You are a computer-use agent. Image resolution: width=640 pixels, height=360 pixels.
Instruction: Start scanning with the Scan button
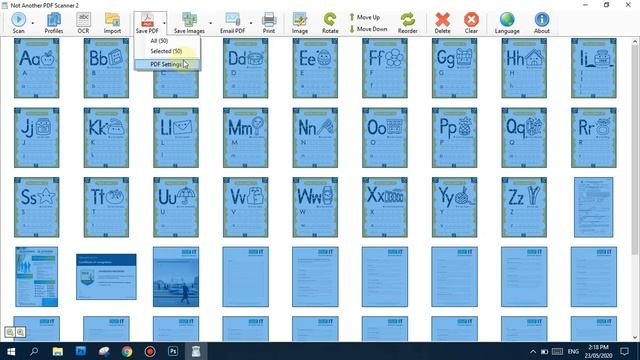coord(18,23)
